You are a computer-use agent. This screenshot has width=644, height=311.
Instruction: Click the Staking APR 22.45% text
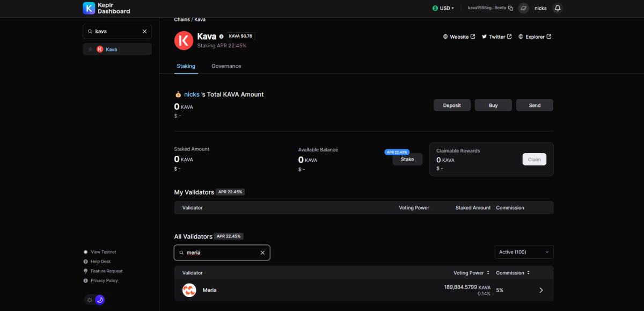pyautogui.click(x=222, y=46)
